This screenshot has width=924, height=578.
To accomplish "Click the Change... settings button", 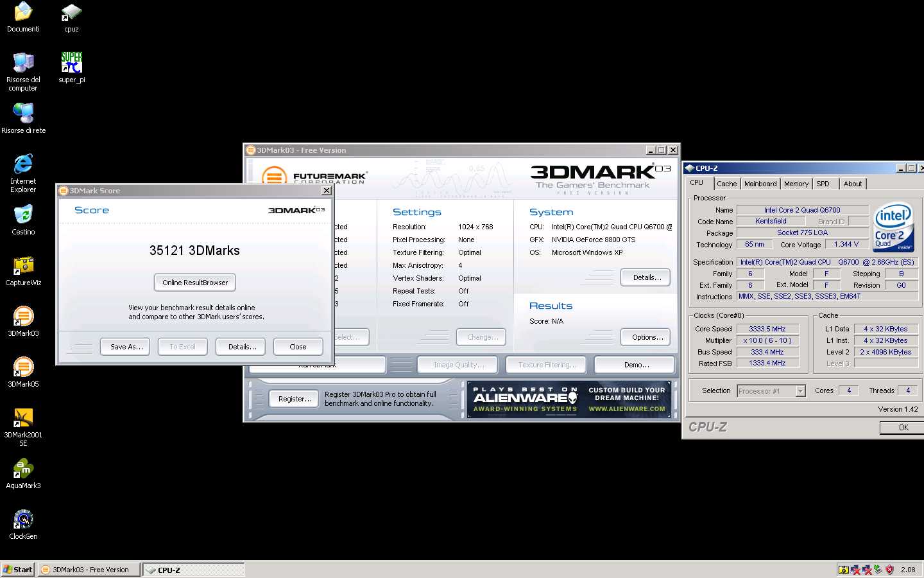I will pyautogui.click(x=481, y=337).
